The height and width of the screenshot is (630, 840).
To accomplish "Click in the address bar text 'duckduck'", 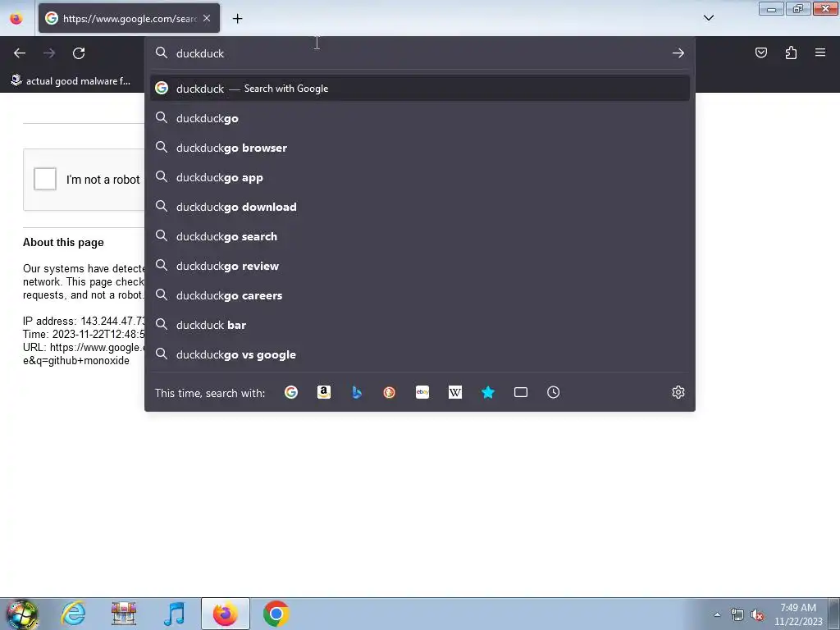I will pyautogui.click(x=200, y=53).
